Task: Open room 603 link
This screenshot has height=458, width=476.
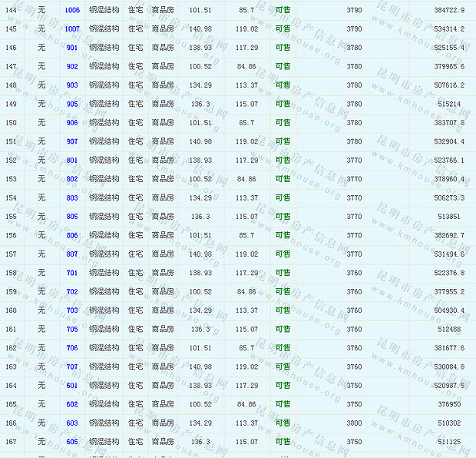Action: click(x=72, y=423)
